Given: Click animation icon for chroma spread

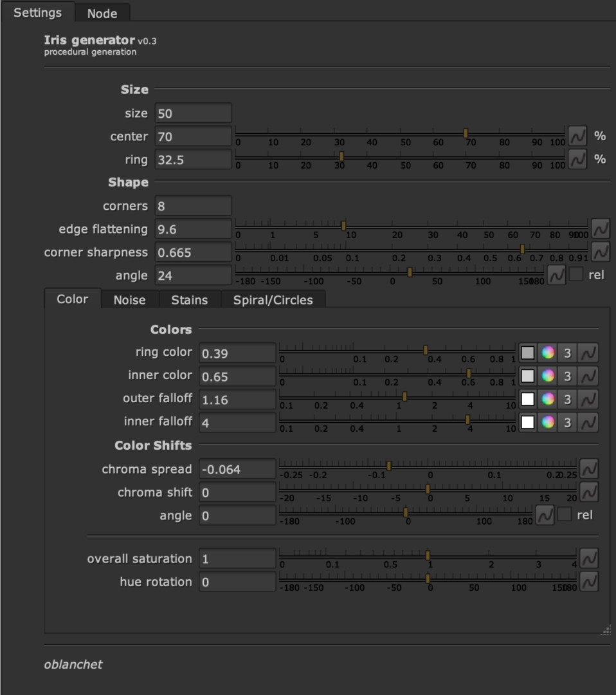Looking at the screenshot, I should pyautogui.click(x=588, y=469).
